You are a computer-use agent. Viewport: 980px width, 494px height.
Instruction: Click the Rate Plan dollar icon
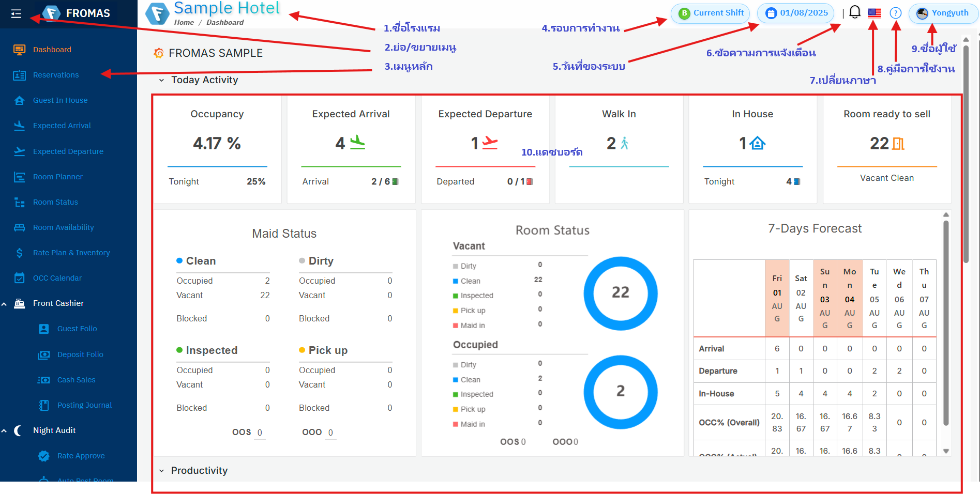(19, 253)
